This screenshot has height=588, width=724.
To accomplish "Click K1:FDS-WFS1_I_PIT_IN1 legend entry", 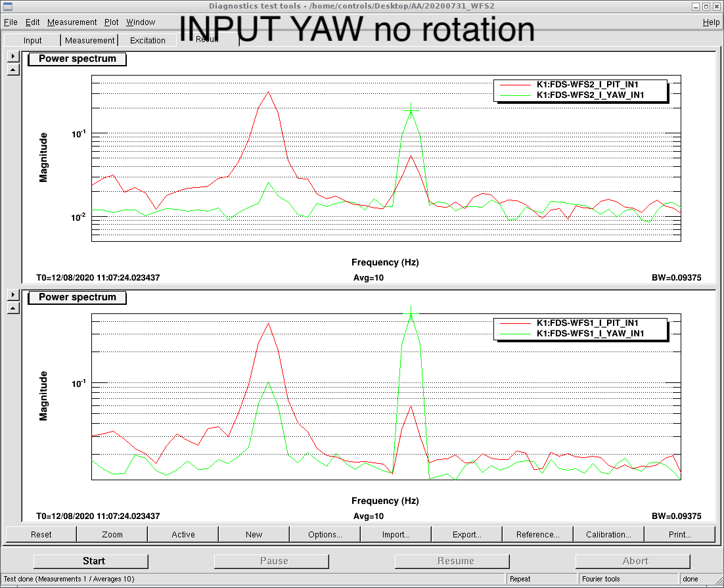I will [x=587, y=323].
